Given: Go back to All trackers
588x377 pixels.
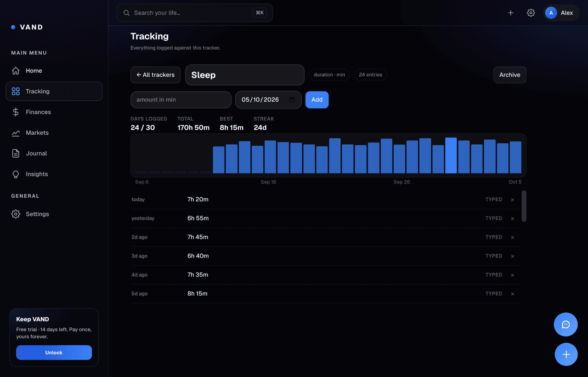Looking at the screenshot, I should click(x=156, y=75).
